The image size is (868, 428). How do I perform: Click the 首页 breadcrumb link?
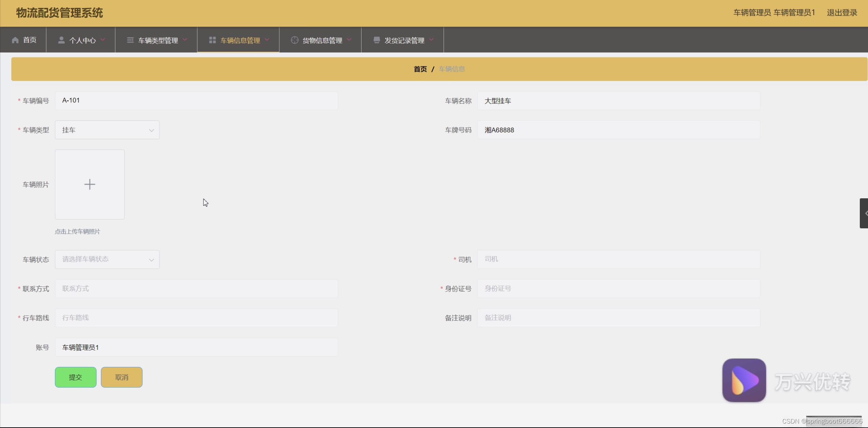(x=420, y=69)
